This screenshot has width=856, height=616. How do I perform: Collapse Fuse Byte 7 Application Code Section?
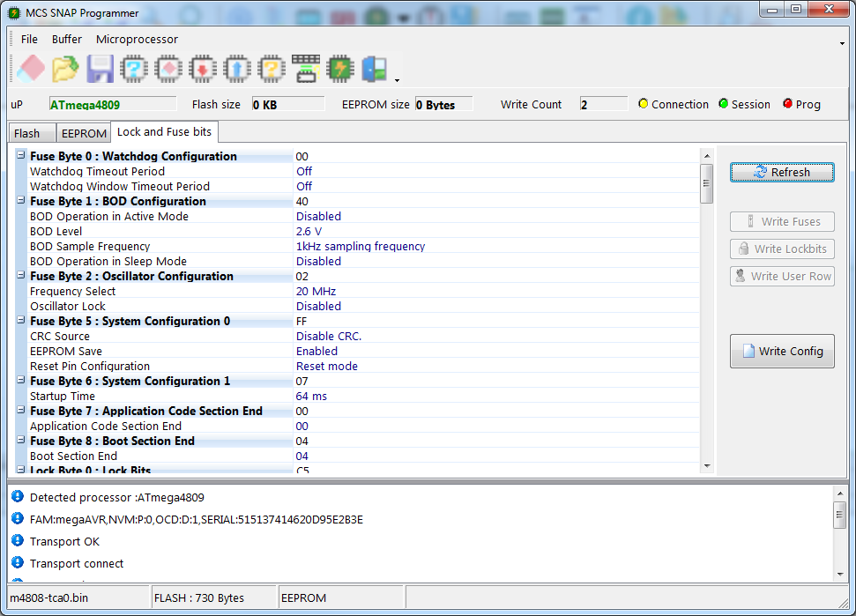point(21,410)
